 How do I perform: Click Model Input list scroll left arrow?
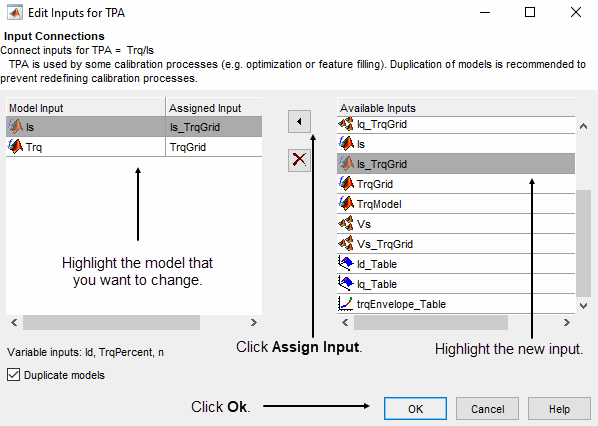click(14, 323)
